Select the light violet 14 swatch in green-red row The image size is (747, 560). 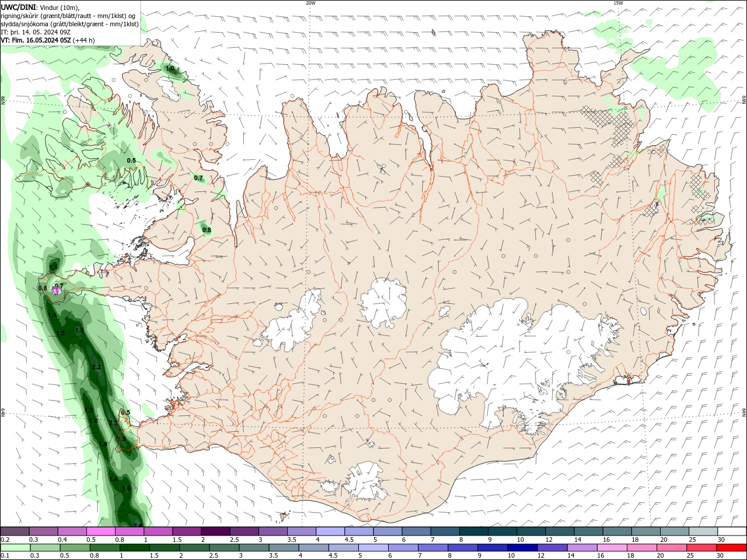pos(582,547)
